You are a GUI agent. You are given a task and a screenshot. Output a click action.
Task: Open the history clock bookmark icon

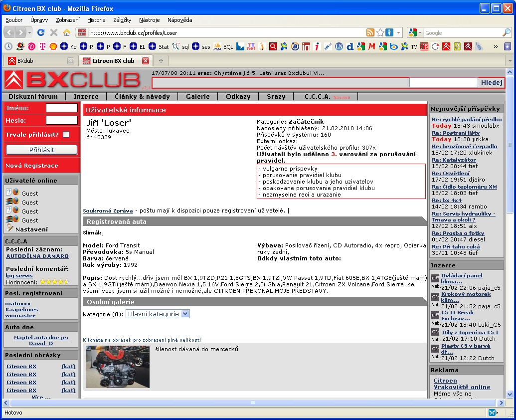(8, 47)
